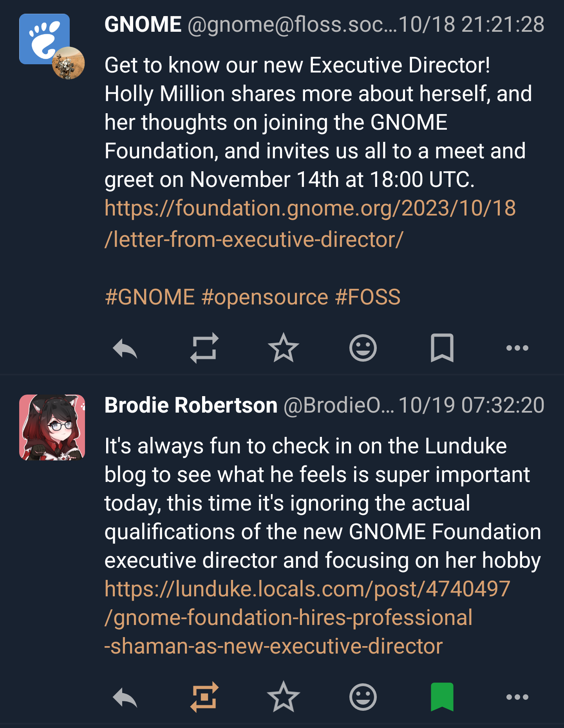Tap the #opensource hashtag
The height and width of the screenshot is (728, 564).
[x=265, y=297]
